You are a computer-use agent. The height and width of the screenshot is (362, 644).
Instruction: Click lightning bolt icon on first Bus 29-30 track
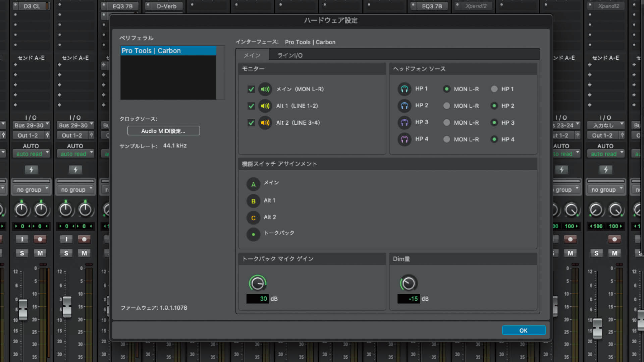click(x=31, y=170)
